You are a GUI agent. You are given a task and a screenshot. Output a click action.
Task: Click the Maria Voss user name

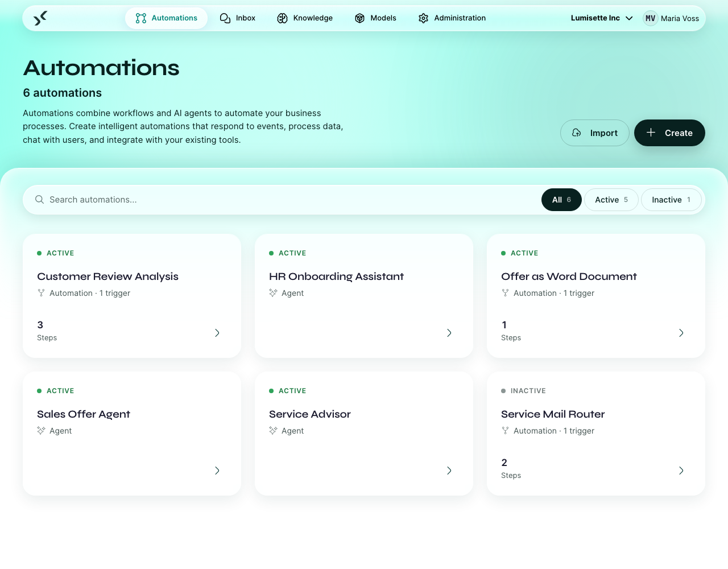(x=680, y=18)
